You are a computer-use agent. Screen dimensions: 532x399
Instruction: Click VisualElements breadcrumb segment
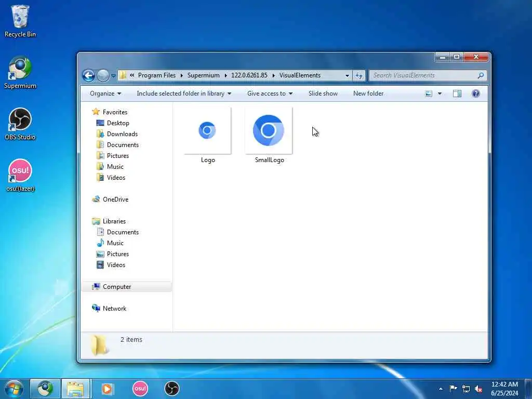(x=300, y=75)
